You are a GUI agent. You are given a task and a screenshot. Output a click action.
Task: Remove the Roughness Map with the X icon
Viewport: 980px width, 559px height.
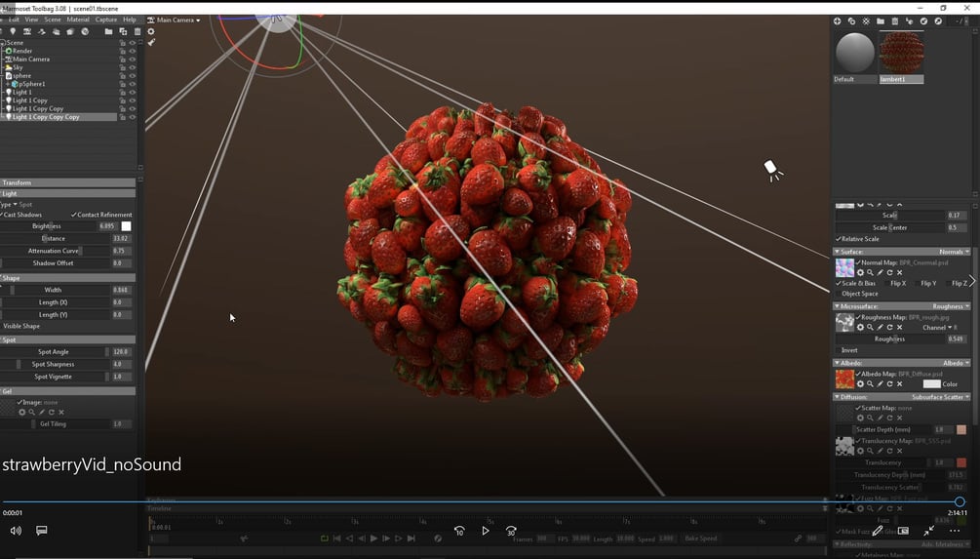[900, 327]
